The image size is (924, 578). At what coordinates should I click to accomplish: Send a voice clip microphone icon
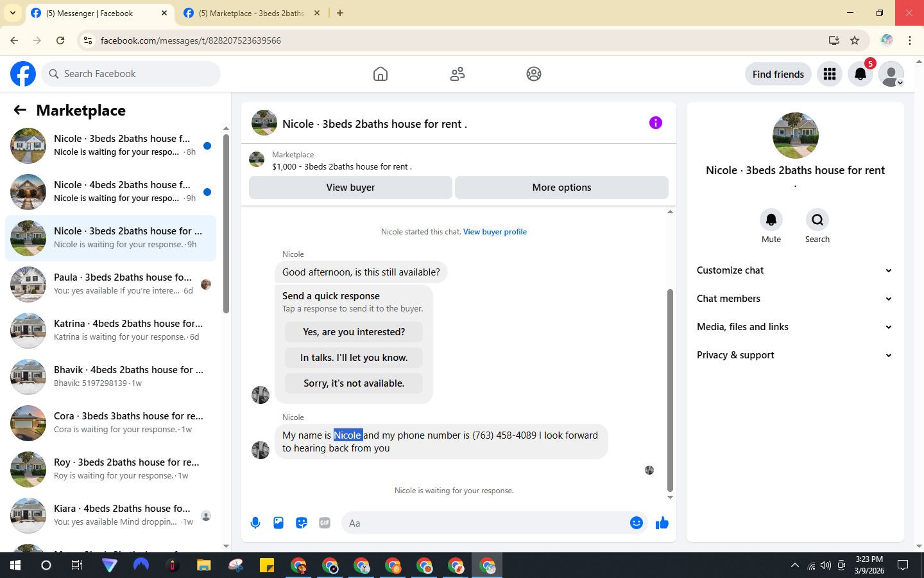pyautogui.click(x=255, y=523)
